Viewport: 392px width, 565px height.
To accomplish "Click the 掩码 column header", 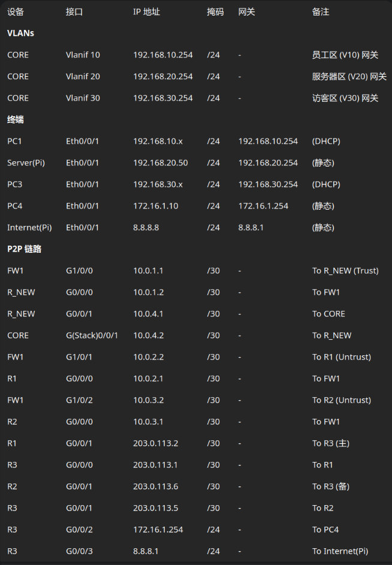I will click(x=215, y=12).
